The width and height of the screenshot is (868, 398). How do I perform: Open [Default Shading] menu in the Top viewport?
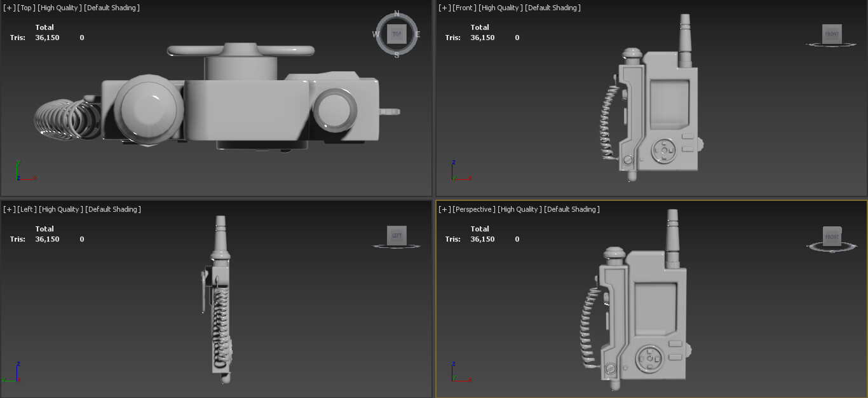[112, 8]
